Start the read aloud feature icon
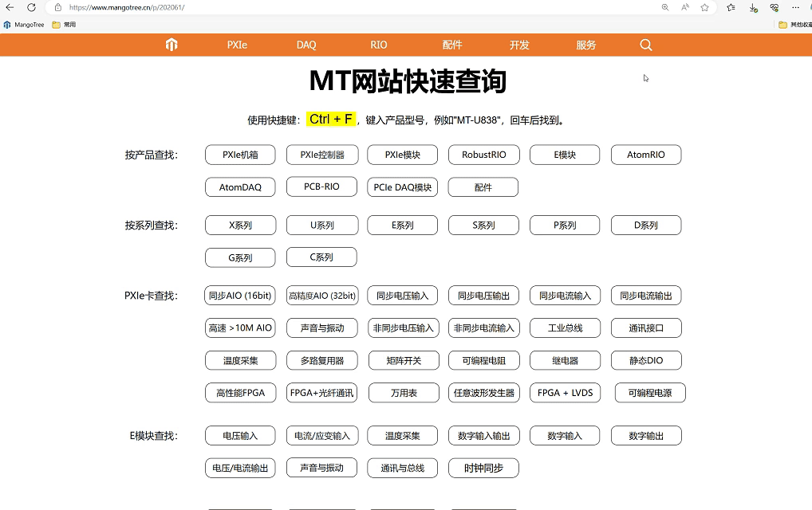The image size is (812, 510). coord(685,7)
